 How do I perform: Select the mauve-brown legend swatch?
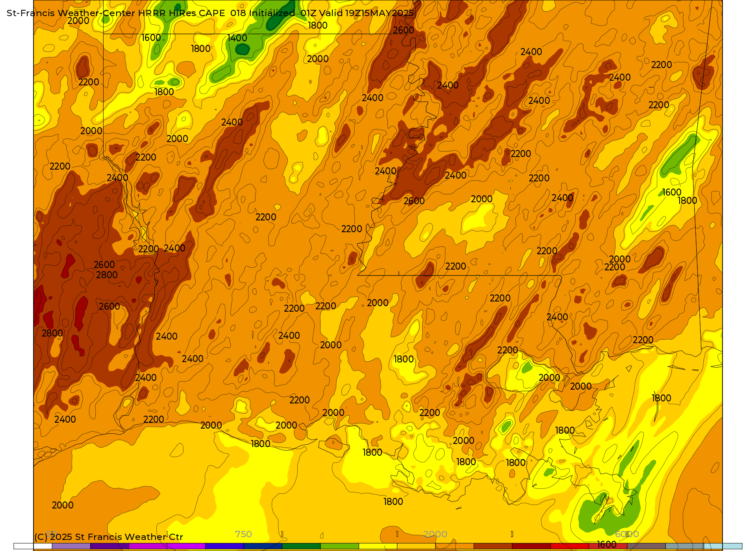[x=646, y=546]
